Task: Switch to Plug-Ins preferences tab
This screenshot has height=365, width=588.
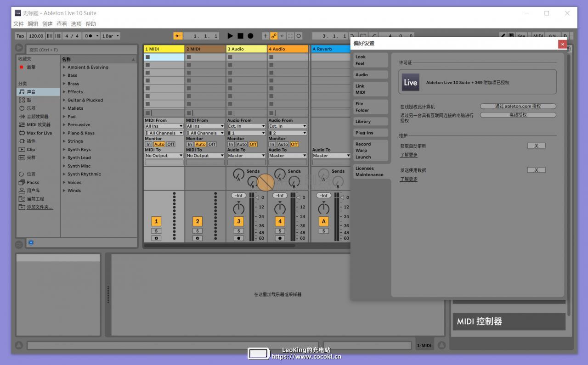Action: (x=371, y=133)
